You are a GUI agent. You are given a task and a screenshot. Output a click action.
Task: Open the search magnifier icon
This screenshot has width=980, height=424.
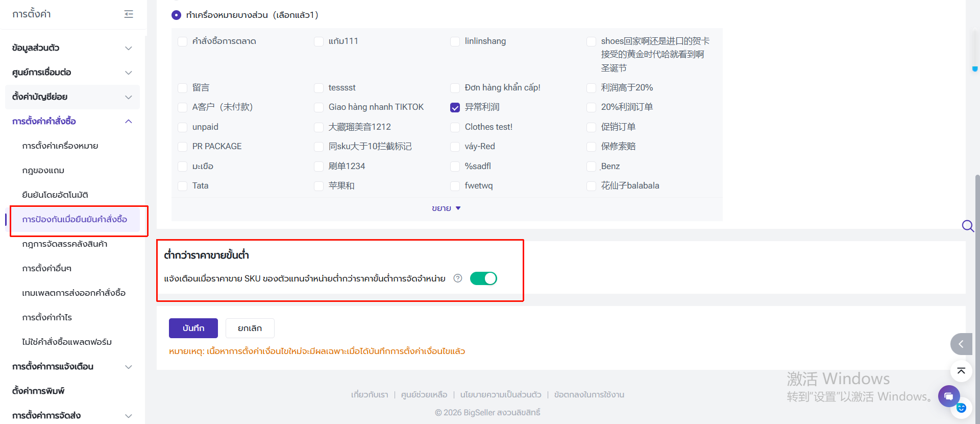[x=968, y=226]
